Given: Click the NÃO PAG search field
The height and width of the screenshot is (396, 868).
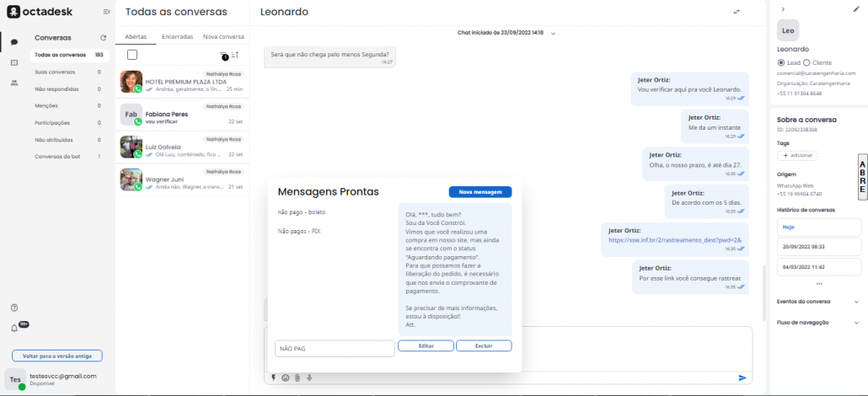Looking at the screenshot, I should (334, 348).
